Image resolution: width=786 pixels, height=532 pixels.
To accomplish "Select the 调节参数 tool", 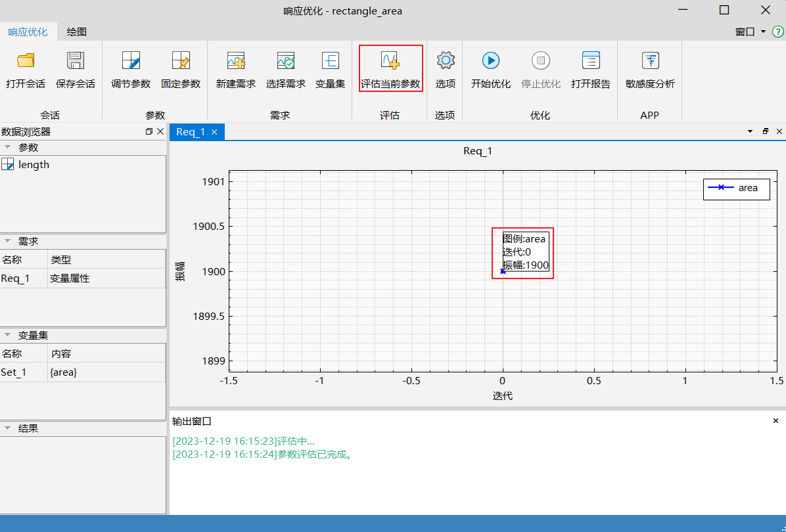I will click(131, 61).
